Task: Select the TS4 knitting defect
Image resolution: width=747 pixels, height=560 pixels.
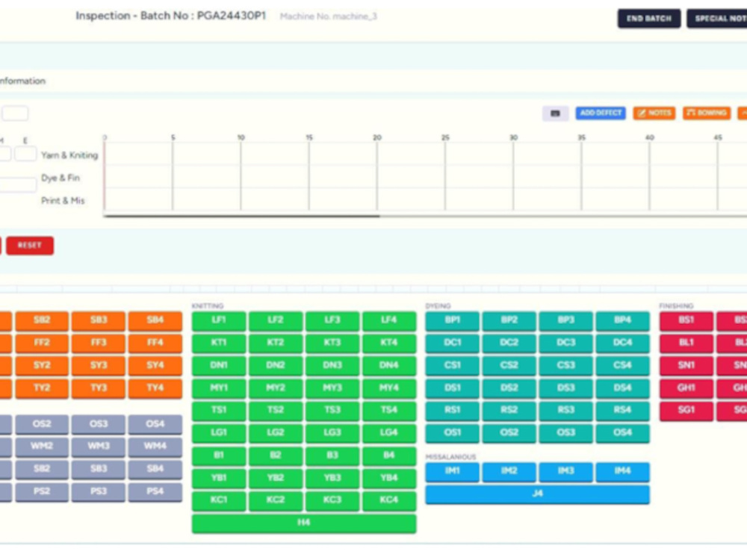Action: tap(389, 411)
